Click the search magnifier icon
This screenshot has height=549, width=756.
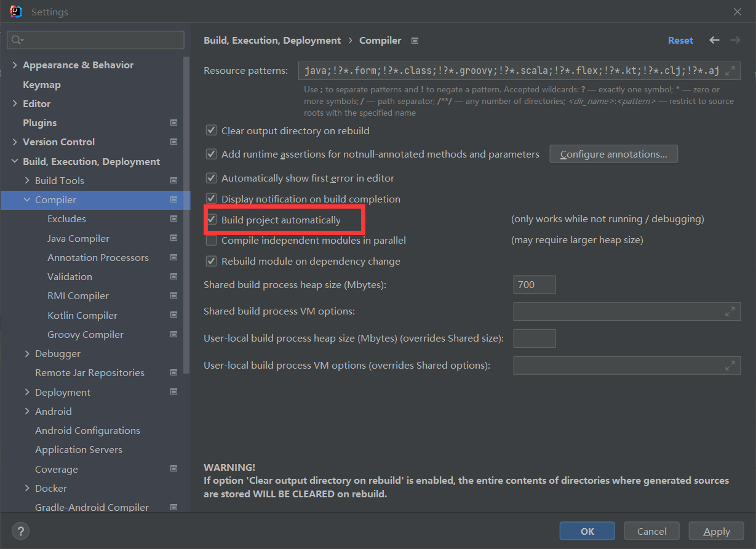click(x=17, y=40)
